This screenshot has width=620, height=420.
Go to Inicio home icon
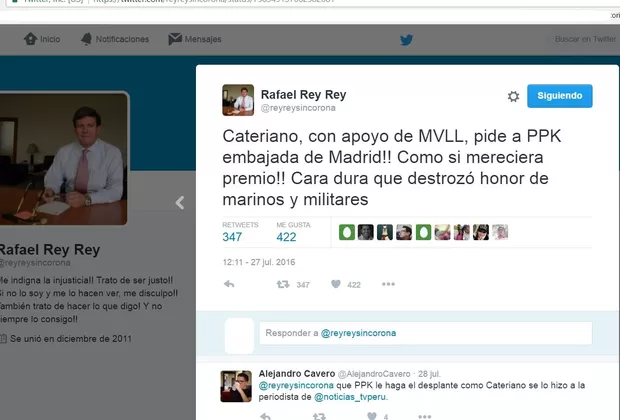(x=30, y=39)
